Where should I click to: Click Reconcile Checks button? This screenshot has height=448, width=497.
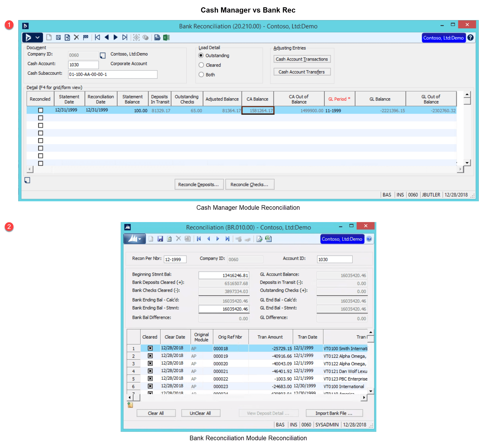(x=250, y=184)
